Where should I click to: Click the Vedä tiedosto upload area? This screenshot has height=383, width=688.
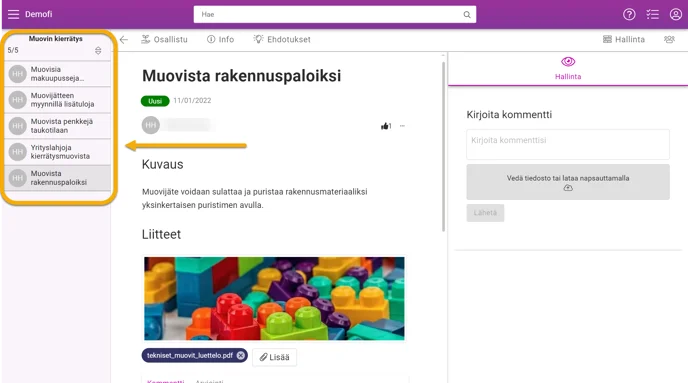tap(568, 182)
